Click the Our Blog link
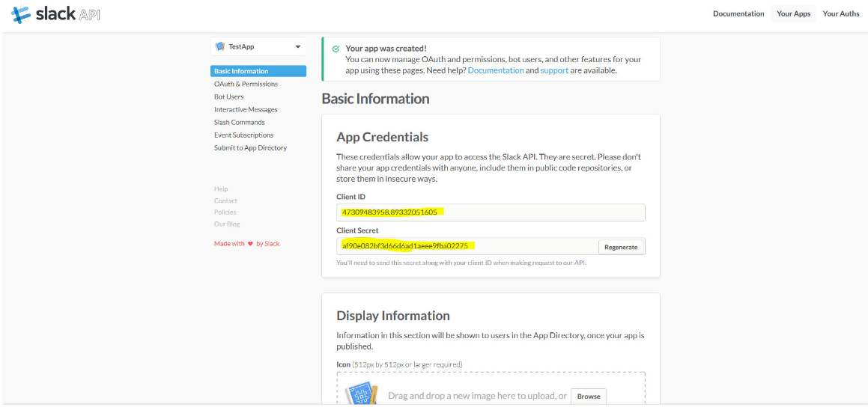 [227, 224]
